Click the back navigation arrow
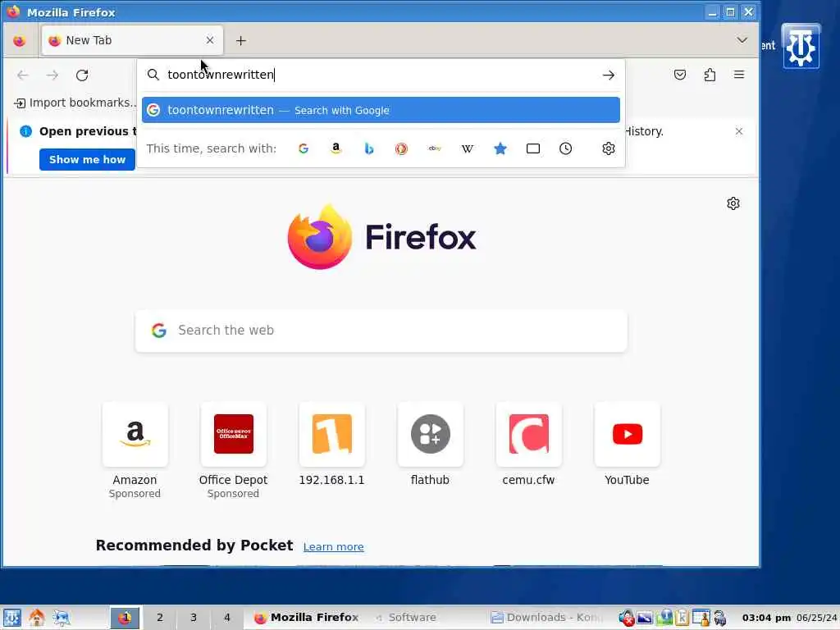 click(22, 75)
